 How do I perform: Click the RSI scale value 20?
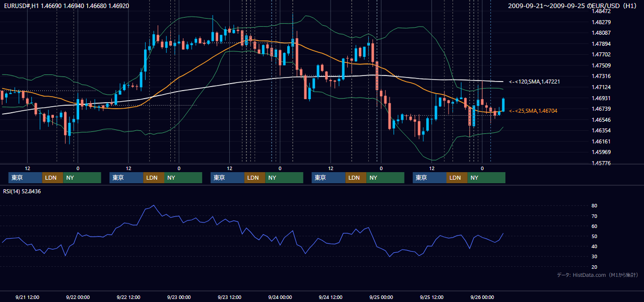tap(594, 267)
